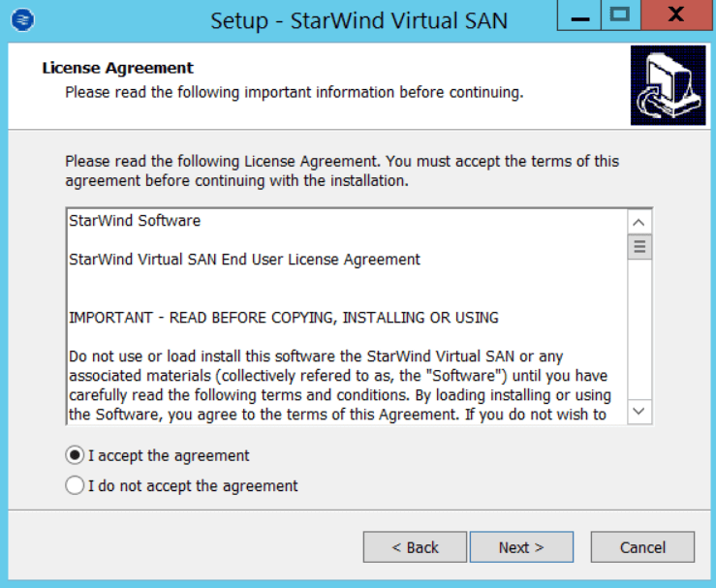The width and height of the screenshot is (716, 588).
Task: Proceed with the "Next >" button
Action: [x=521, y=547]
